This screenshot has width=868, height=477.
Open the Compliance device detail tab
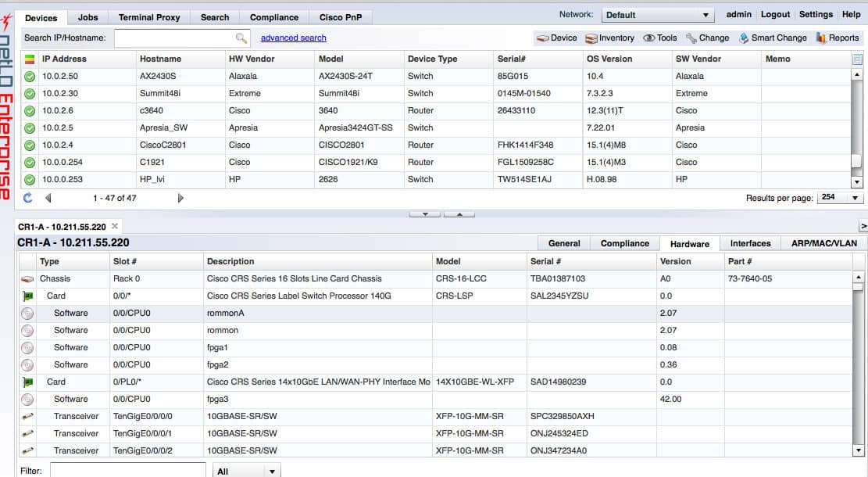point(625,243)
